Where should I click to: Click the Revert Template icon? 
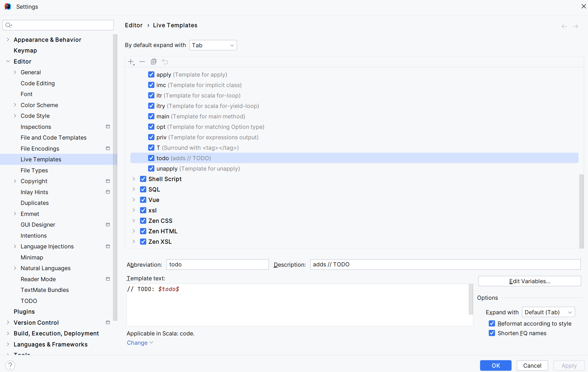(165, 62)
